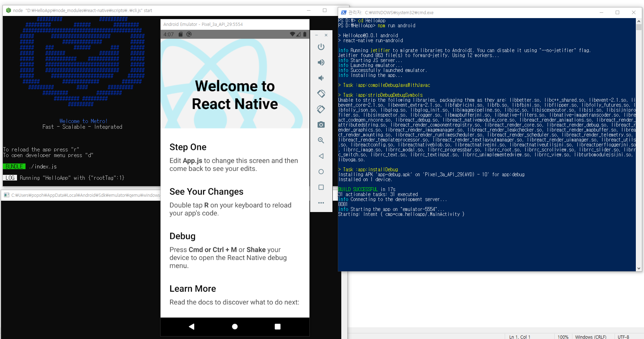The height and width of the screenshot is (339, 644).
Task: Click 'BUILD SUCCESSFUL' text in PowerShell
Action: coord(358,189)
